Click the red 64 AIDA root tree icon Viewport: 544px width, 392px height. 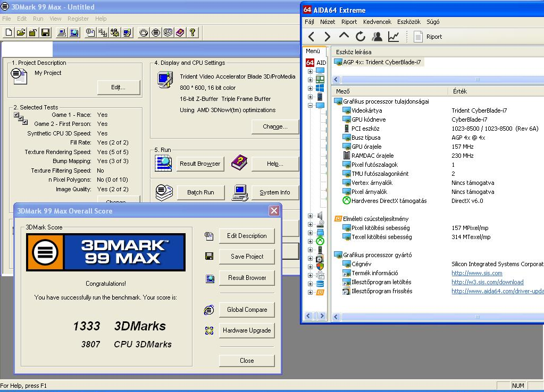point(310,62)
